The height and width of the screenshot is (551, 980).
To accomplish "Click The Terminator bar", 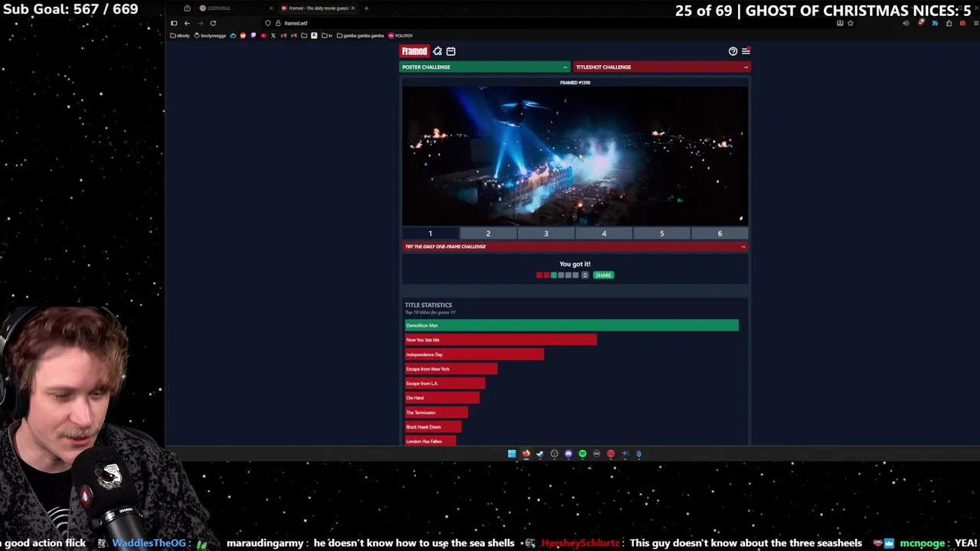I will click(436, 412).
